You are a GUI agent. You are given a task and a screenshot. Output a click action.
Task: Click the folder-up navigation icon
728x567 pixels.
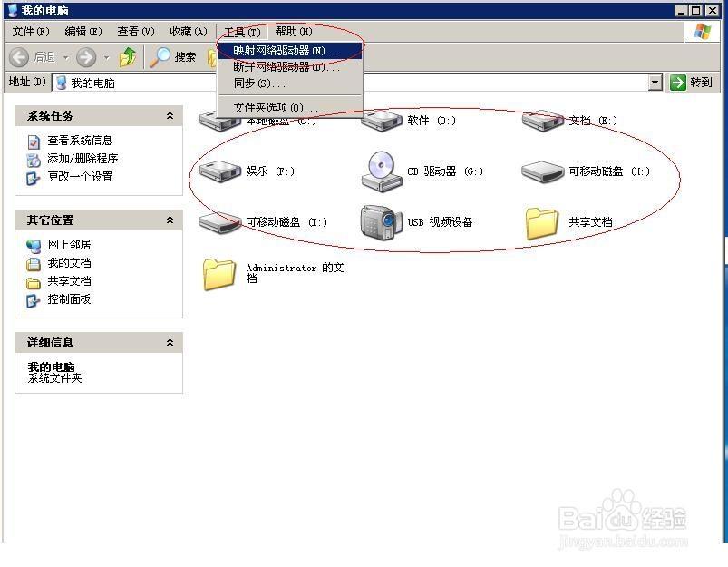click(x=129, y=56)
